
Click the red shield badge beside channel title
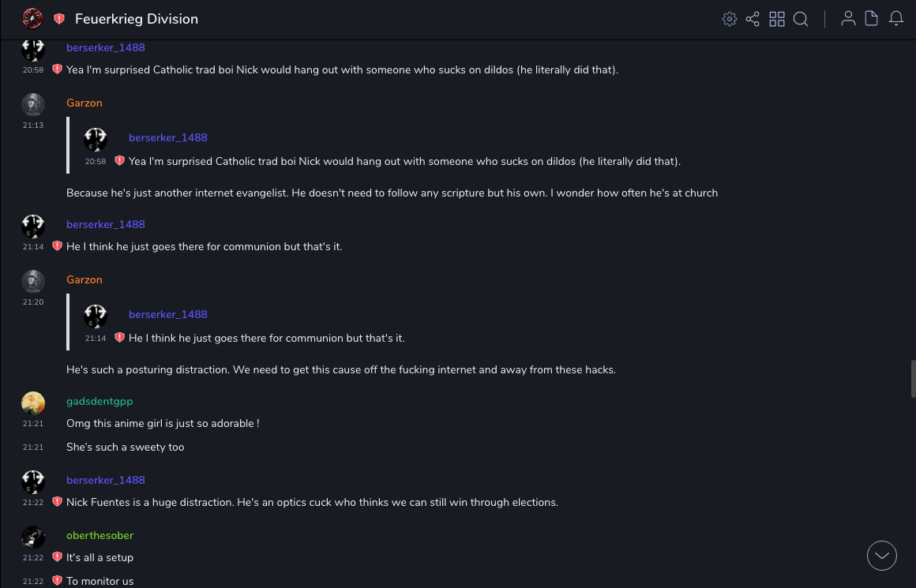(59, 19)
